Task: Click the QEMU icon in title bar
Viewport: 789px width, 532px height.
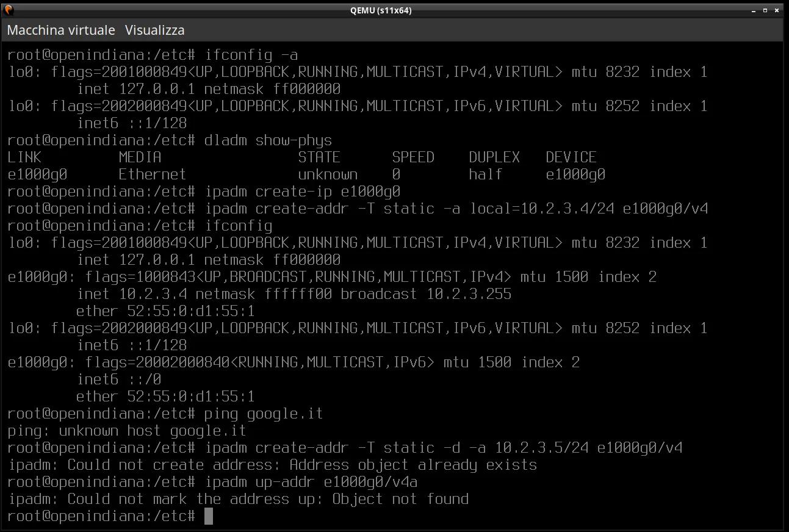Action: (x=9, y=10)
